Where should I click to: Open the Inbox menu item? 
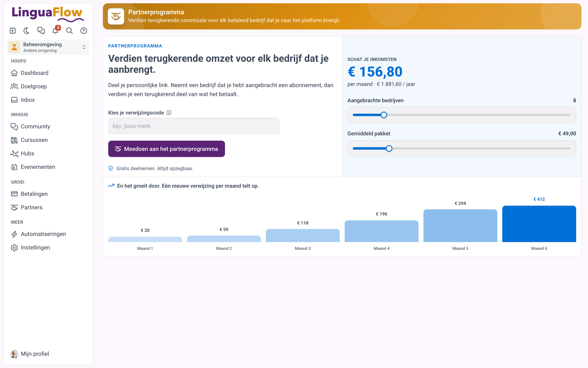[x=48, y=100]
